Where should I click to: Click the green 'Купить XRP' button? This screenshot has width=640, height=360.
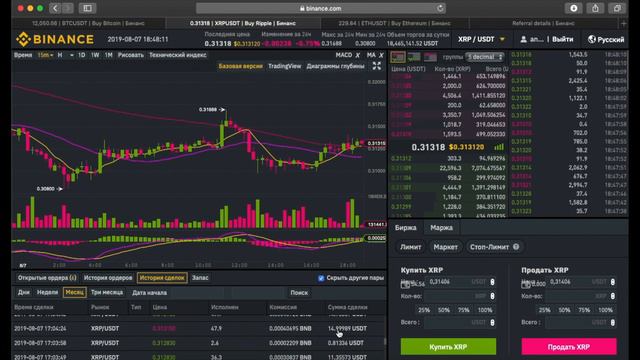click(x=448, y=347)
